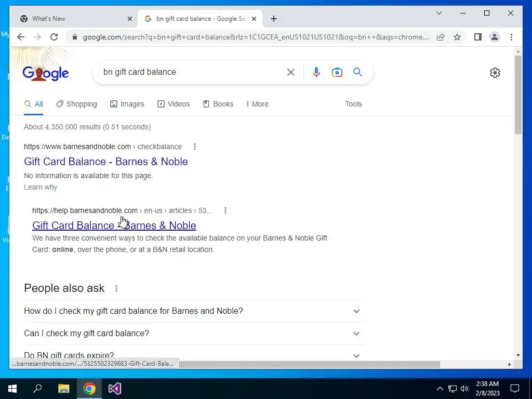Click the Learn why link
Image resolution: width=532 pixels, height=399 pixels.
[x=41, y=187]
